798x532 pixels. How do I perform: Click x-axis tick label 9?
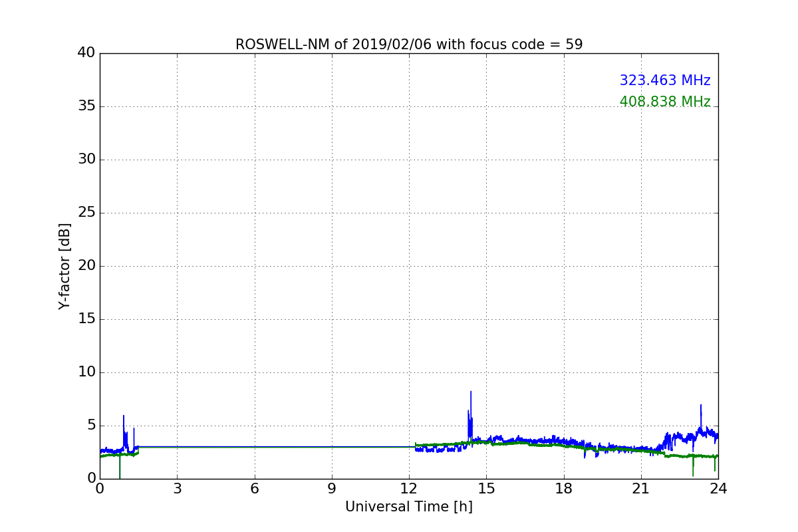(x=332, y=489)
